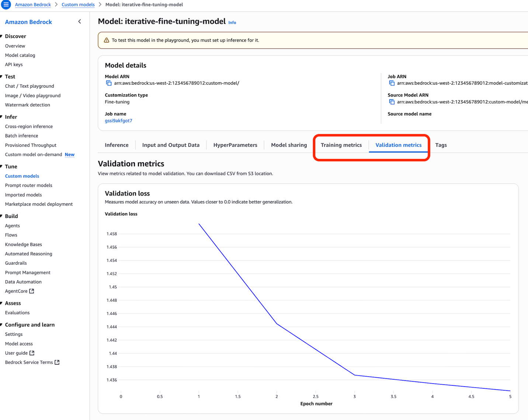Image resolution: width=528 pixels, height=420 pixels.
Task: Copy the Source Model ARN value
Action: pos(392,102)
